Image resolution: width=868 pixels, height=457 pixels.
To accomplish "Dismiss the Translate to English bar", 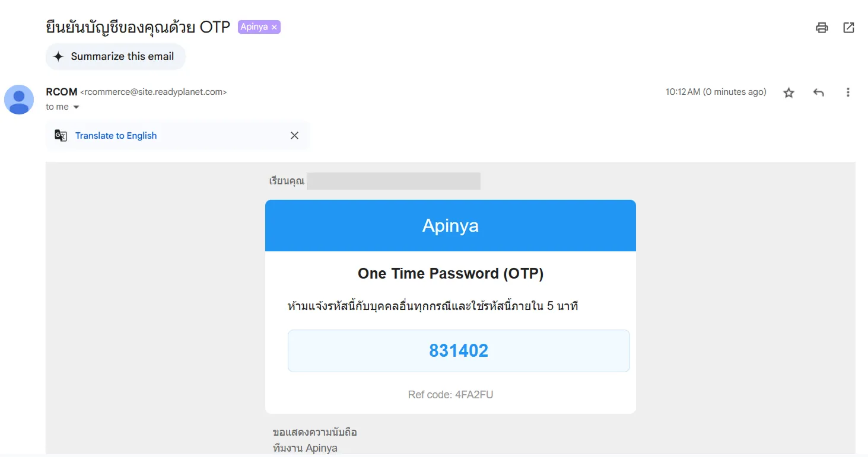I will tap(294, 136).
